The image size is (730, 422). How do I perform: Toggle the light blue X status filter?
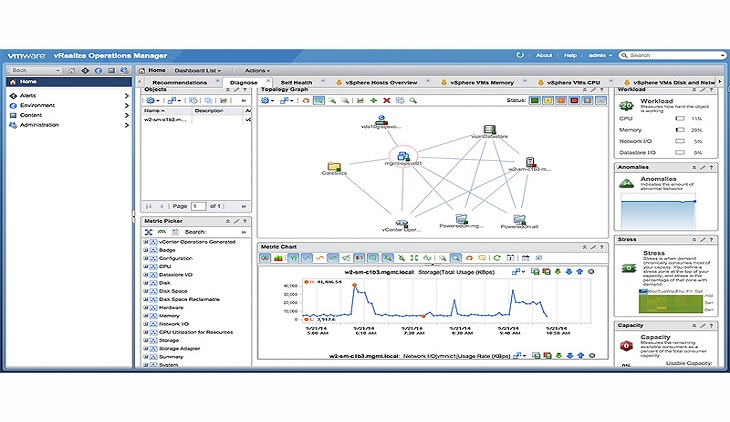tap(601, 101)
